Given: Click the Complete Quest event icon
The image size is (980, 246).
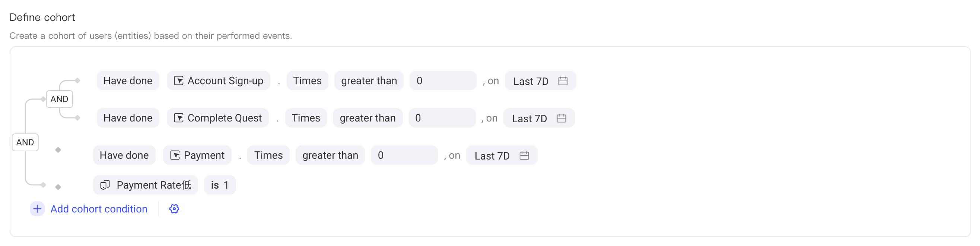Looking at the screenshot, I should tap(178, 118).
